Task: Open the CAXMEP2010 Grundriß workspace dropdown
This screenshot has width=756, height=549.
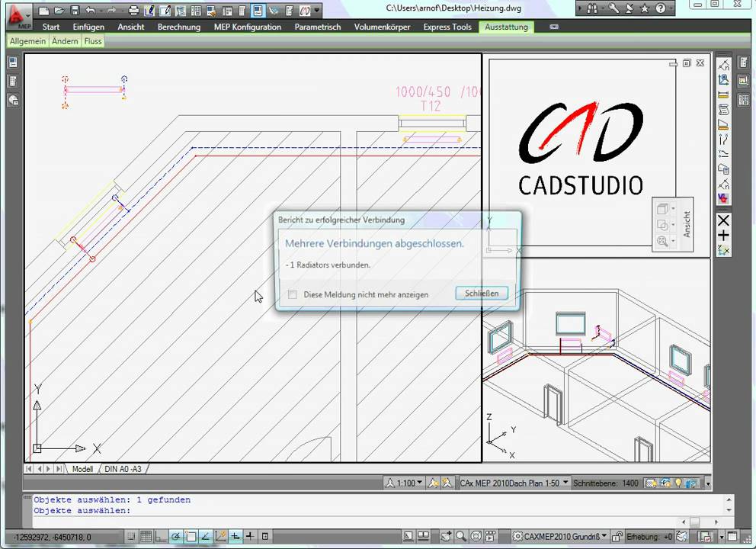Action: [x=560, y=537]
